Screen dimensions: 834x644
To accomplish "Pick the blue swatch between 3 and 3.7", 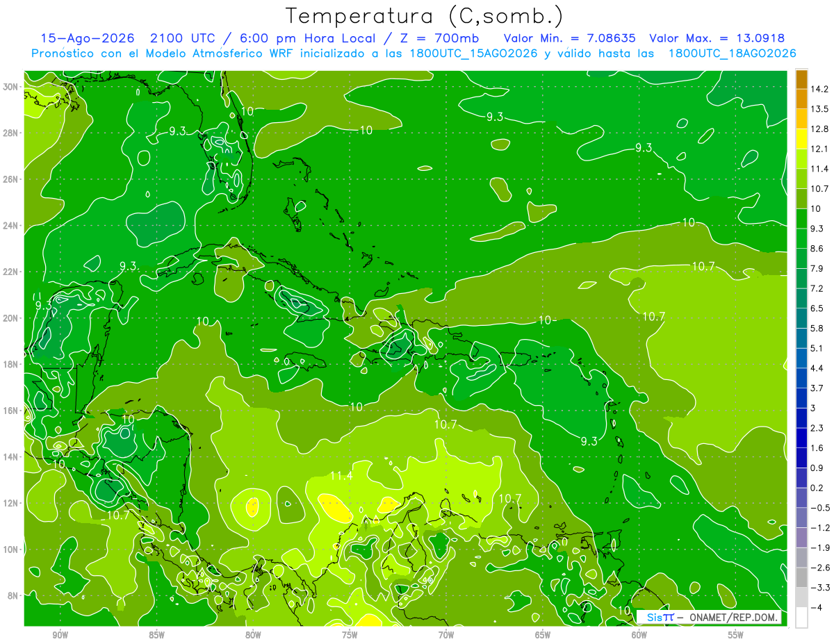I will coord(801,398).
